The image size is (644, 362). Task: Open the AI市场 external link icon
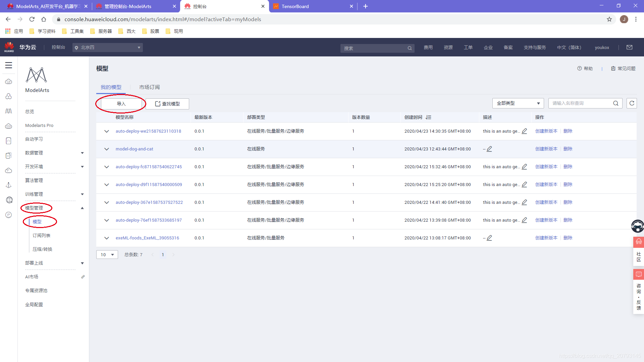point(83,277)
